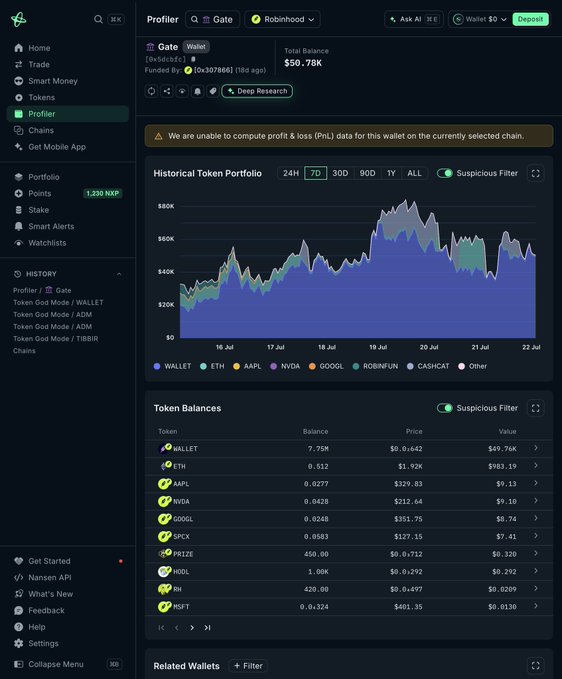Toggle Suspicious Filter in Token Balances
Viewport: 562px width, 679px height.
click(x=445, y=408)
